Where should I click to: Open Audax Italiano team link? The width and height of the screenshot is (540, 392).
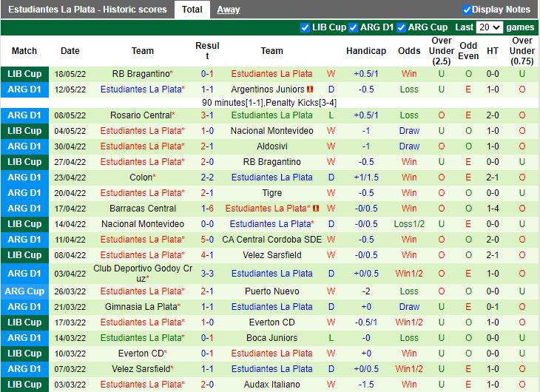coord(271,385)
